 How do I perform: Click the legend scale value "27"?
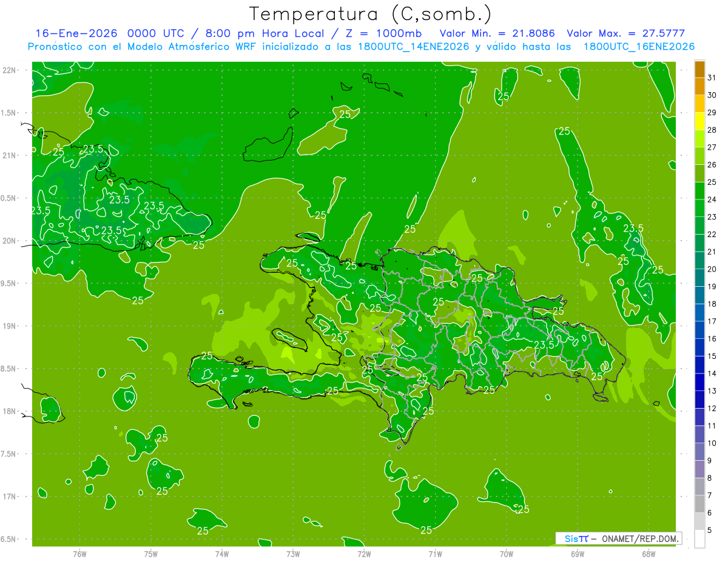click(712, 147)
